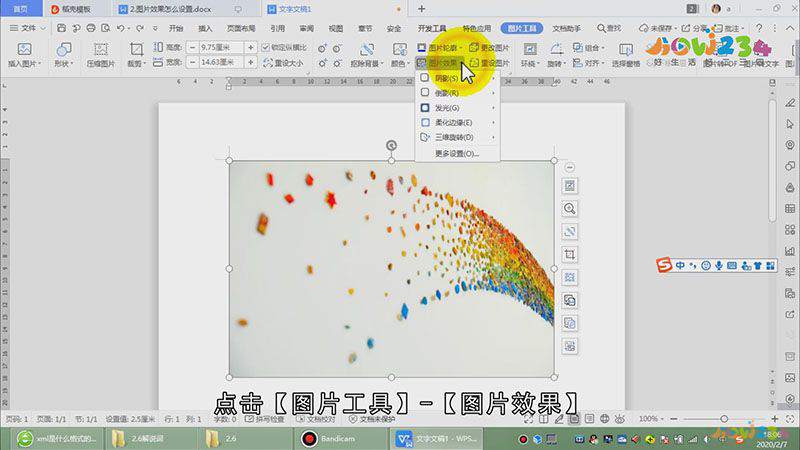Image resolution: width=800 pixels, height=450 pixels.
Task: Click the web layout globe icon in status bar
Action: coord(605,419)
